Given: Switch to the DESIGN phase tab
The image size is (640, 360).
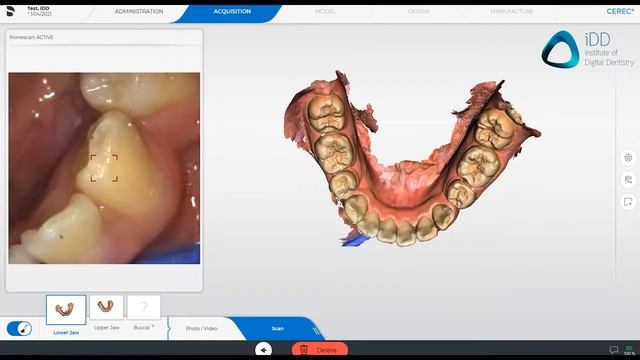Looking at the screenshot, I should point(418,11).
